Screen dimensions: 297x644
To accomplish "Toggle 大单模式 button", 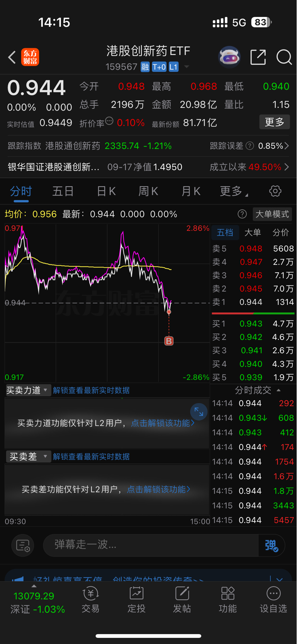I will coord(272,214).
